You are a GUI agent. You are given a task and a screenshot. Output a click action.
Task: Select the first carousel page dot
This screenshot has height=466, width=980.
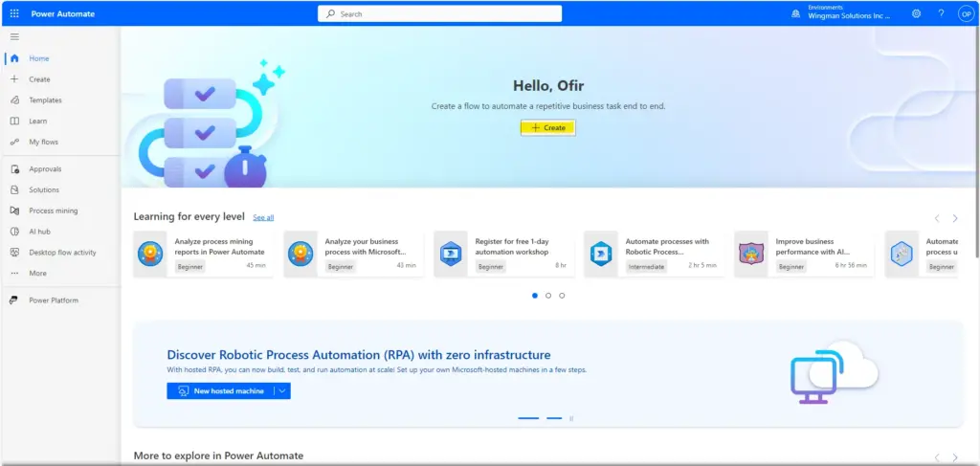[534, 296]
